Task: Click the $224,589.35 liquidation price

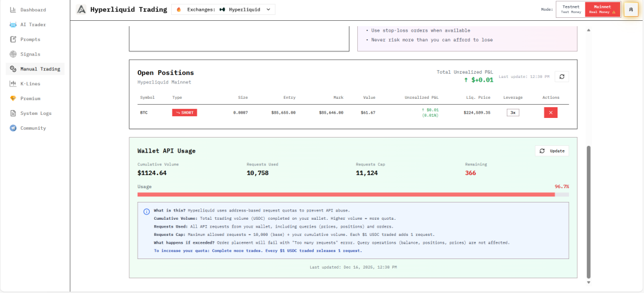Action: [477, 113]
